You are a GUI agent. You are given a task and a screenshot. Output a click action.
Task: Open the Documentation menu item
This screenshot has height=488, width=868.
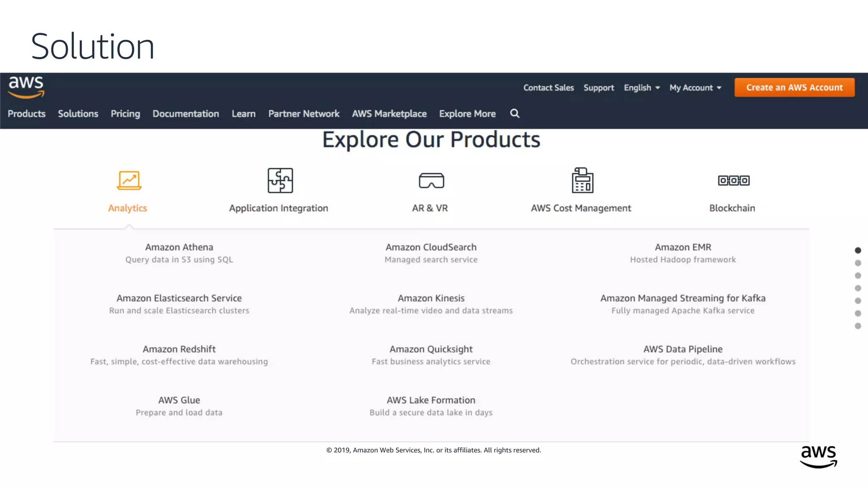click(186, 114)
